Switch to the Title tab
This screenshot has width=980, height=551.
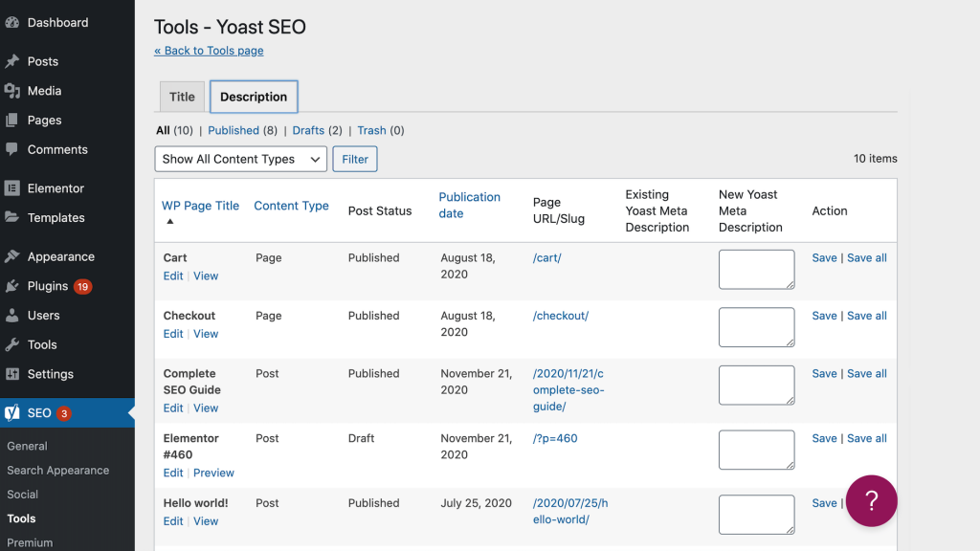182,97
